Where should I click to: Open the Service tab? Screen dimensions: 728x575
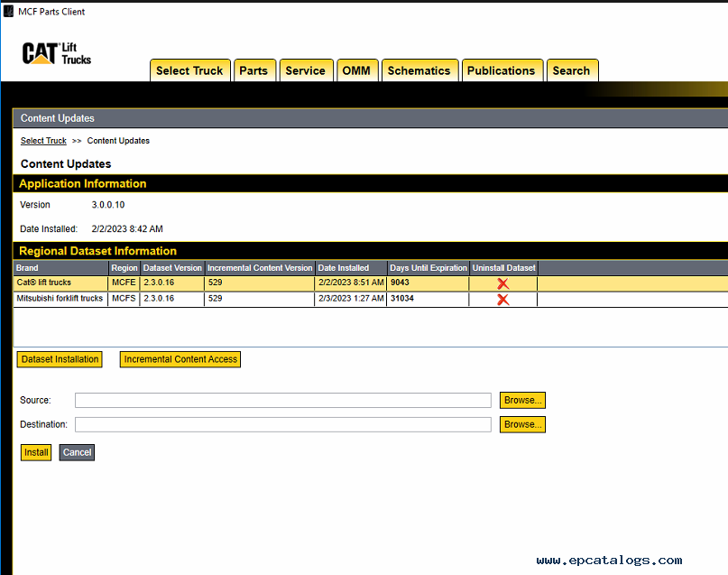306,70
